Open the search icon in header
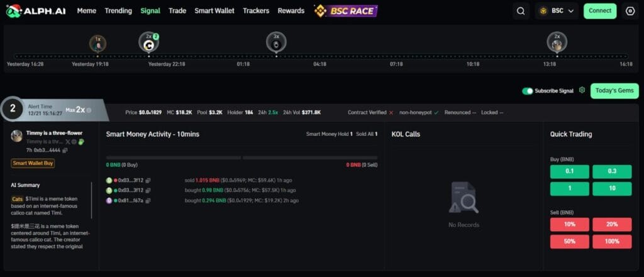The width and height of the screenshot is (644, 277). coord(521,11)
